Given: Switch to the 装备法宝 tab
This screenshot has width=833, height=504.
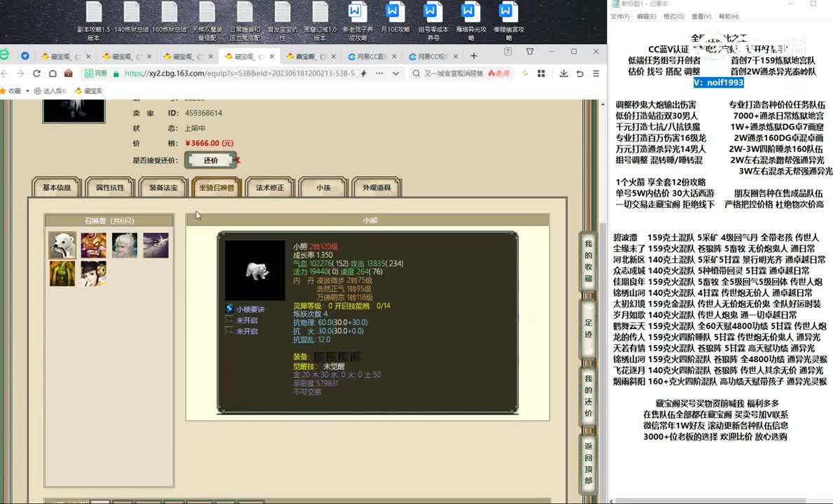Looking at the screenshot, I should [163, 188].
